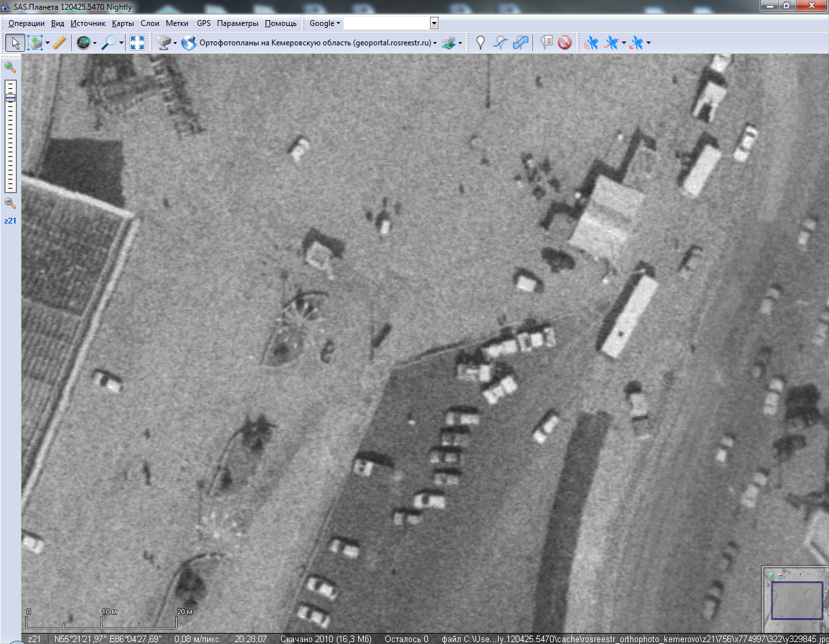Image resolution: width=829 pixels, height=644 pixels.
Task: Add a new placemark pin
Action: click(480, 43)
